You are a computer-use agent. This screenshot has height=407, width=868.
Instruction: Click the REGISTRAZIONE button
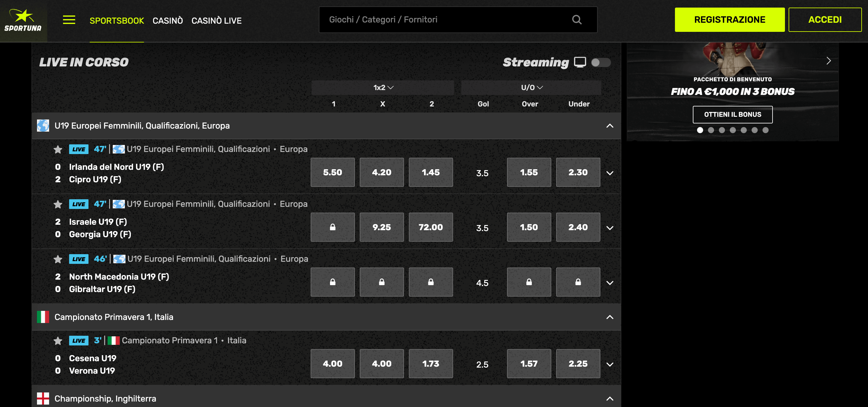(x=730, y=19)
